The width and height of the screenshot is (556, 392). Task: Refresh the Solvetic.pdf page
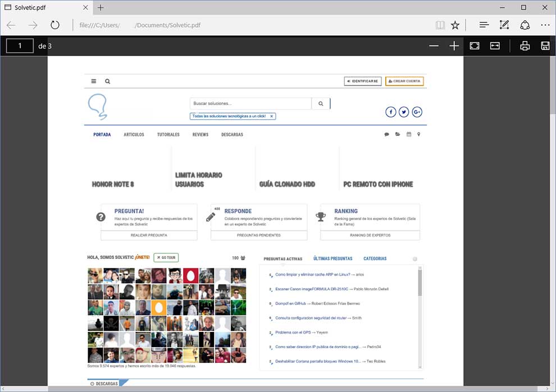pos(54,25)
